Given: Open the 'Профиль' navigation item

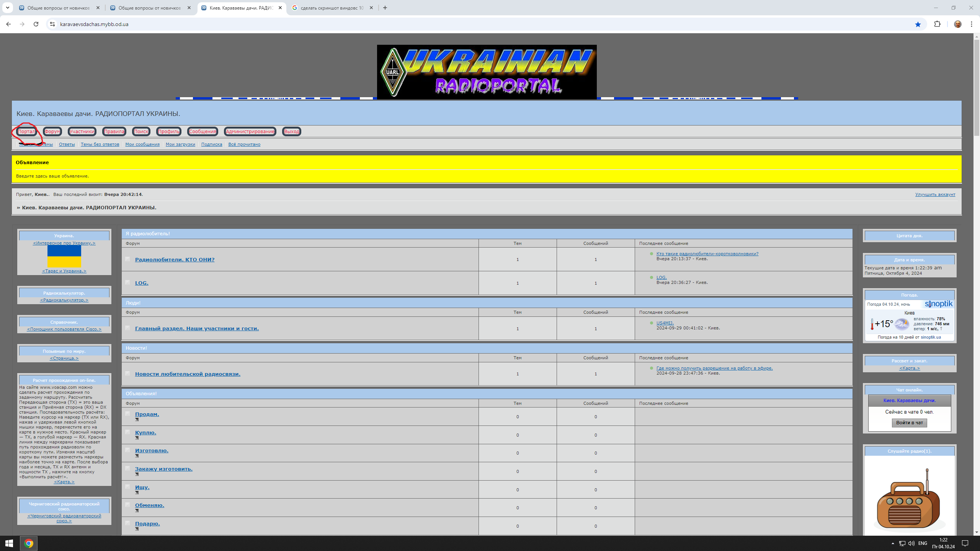Looking at the screenshot, I should pyautogui.click(x=169, y=132).
